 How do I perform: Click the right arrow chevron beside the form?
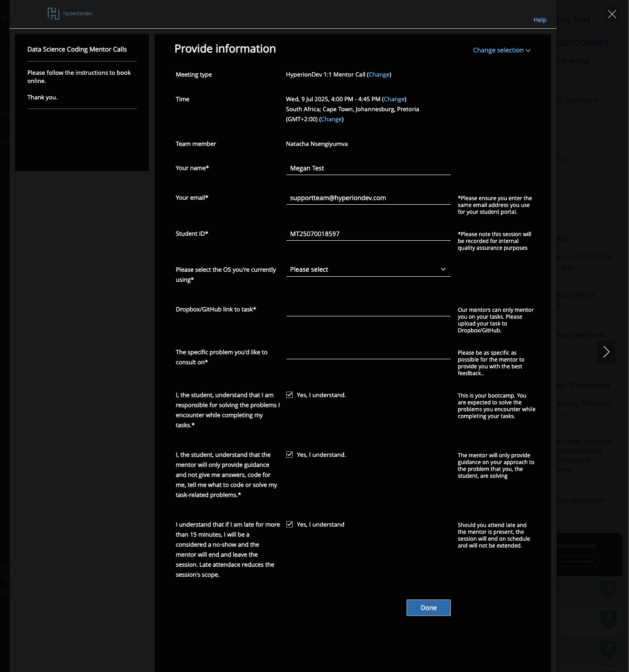click(606, 352)
